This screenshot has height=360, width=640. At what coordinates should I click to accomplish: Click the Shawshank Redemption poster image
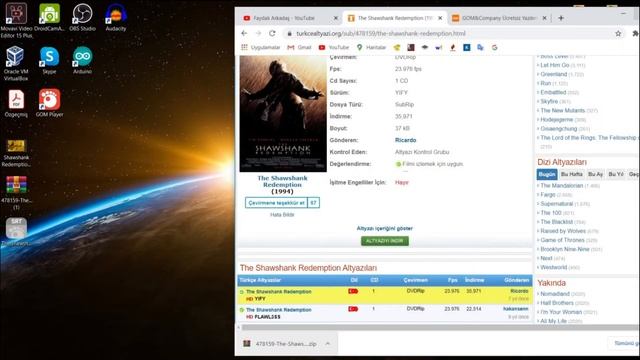coord(283,113)
